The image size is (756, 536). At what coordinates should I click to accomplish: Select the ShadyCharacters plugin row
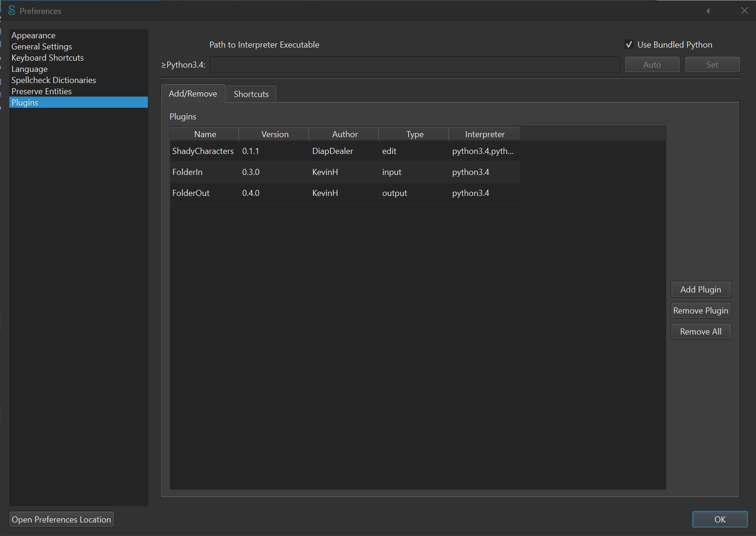tap(203, 151)
